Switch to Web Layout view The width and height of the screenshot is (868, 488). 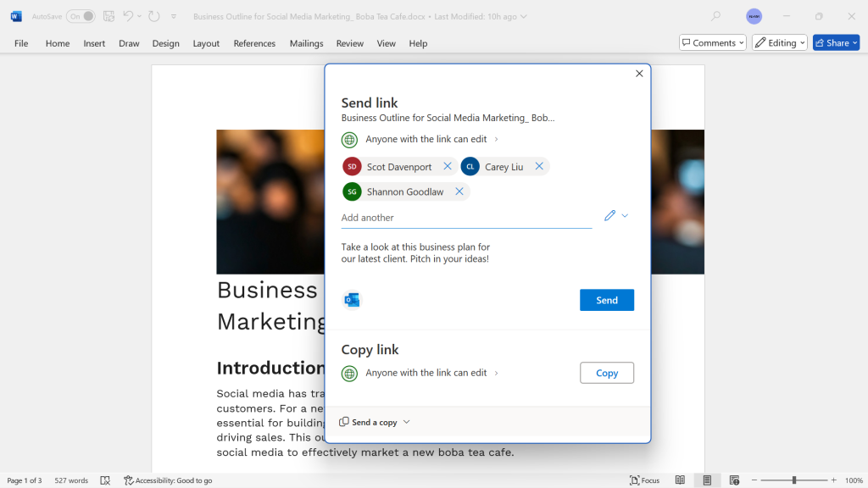click(735, 480)
